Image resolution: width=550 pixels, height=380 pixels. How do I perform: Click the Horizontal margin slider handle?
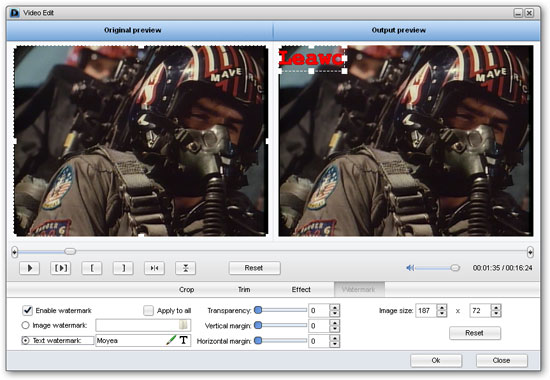tap(258, 340)
